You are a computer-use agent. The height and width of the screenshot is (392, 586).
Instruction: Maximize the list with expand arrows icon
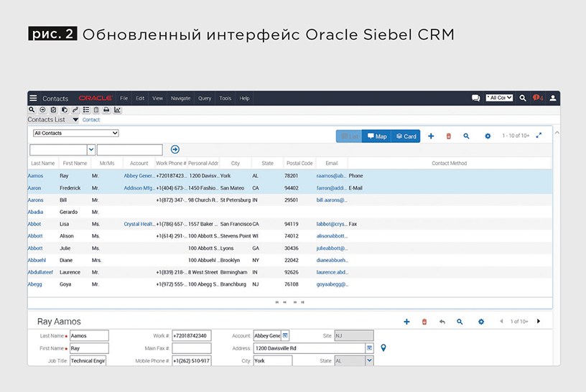[x=539, y=135]
